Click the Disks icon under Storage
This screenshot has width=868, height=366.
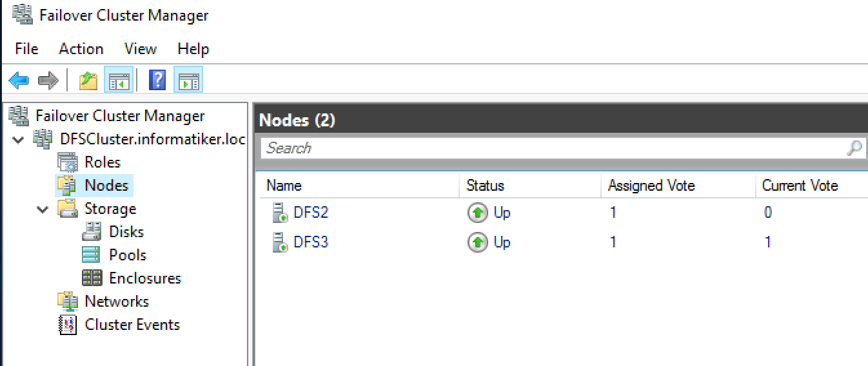92,231
